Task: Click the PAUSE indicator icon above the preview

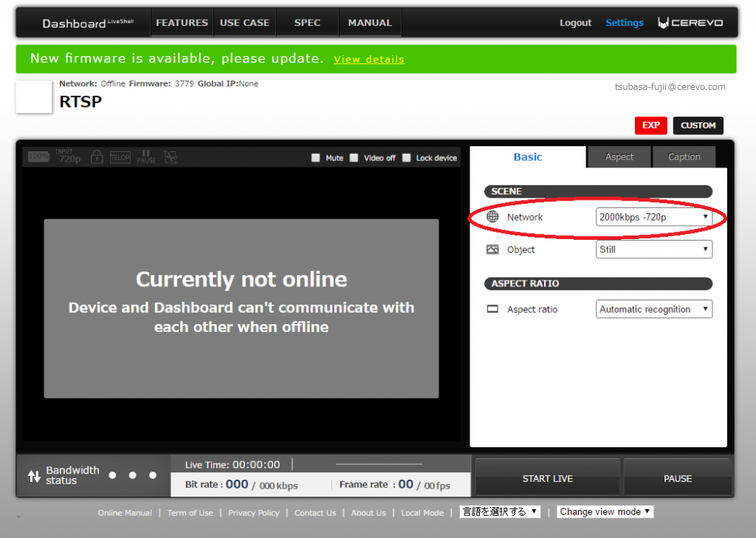Action: click(146, 156)
